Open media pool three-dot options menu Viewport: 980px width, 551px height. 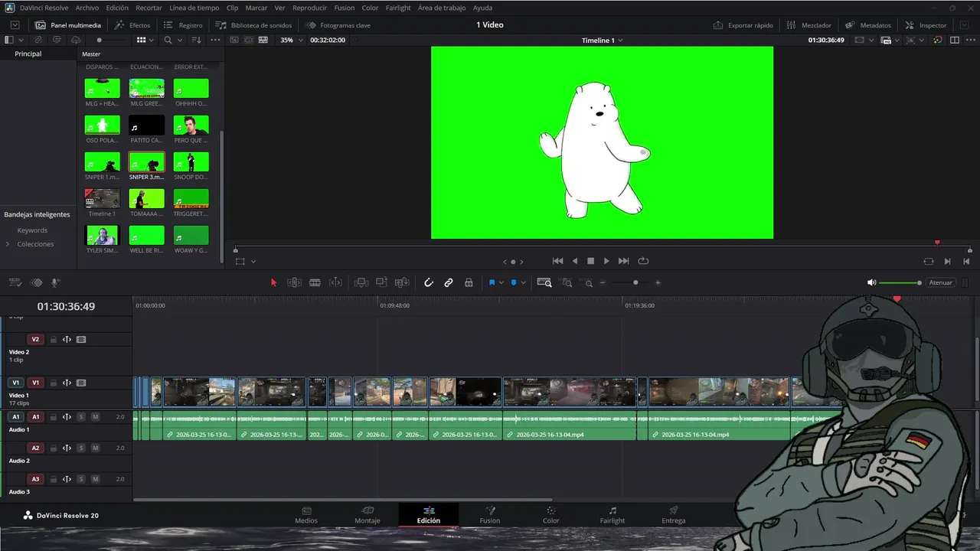(x=215, y=40)
